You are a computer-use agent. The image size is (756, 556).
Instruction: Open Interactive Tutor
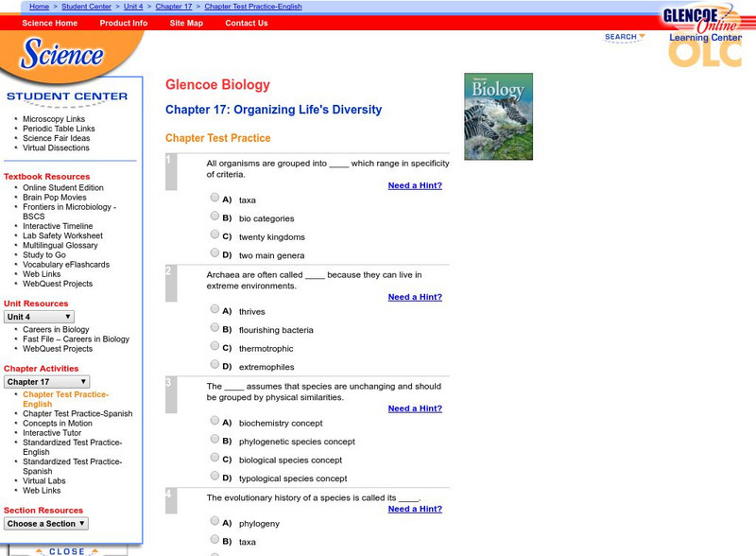52,433
